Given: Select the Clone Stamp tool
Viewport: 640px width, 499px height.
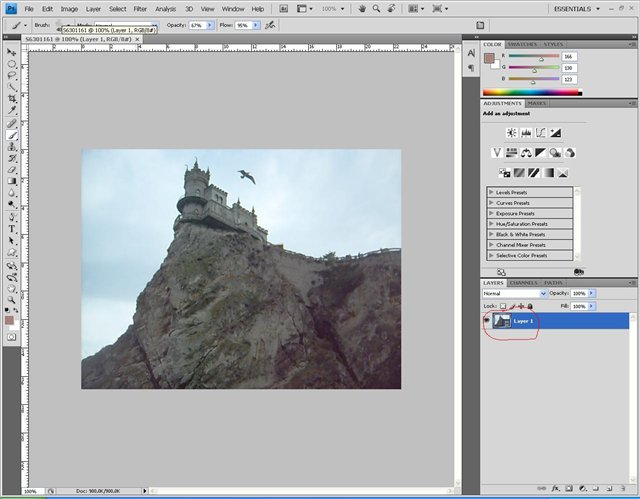Looking at the screenshot, I should point(11,147).
